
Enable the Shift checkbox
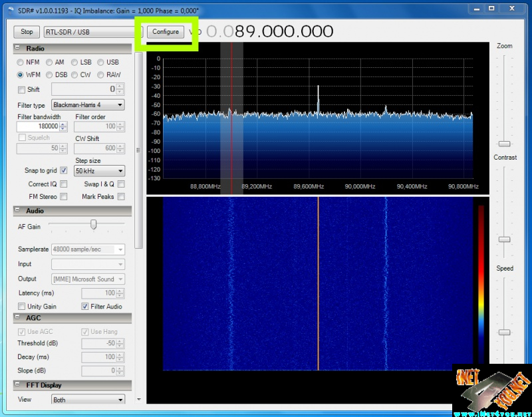tap(21, 90)
